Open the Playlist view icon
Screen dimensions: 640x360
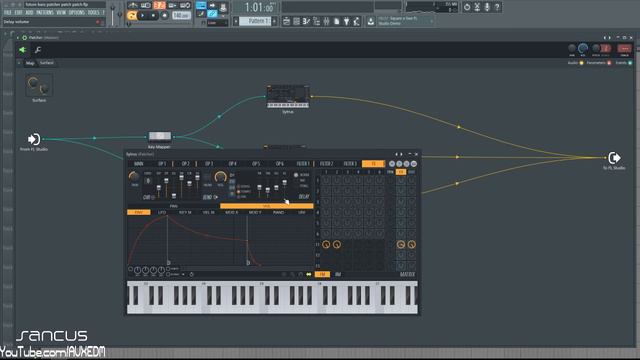(x=287, y=21)
